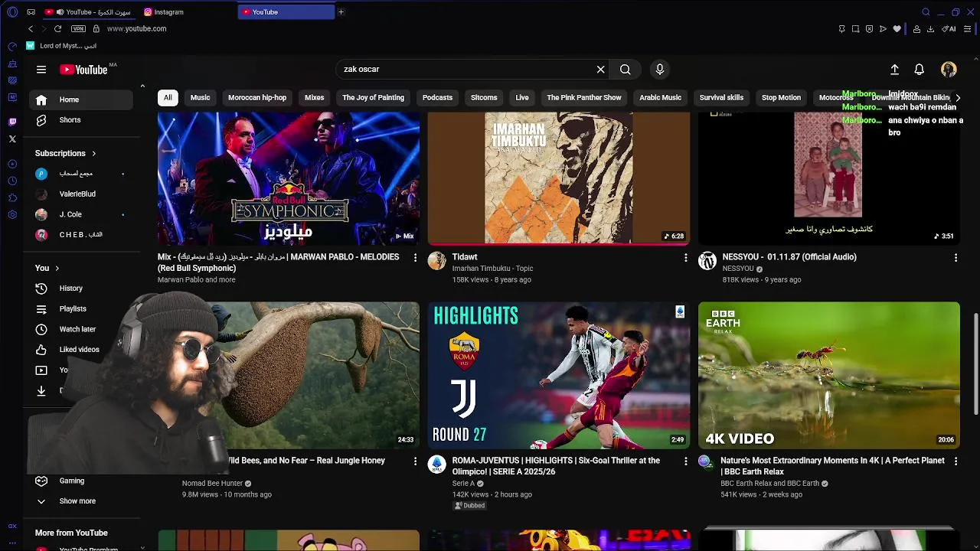Open the Serie A channel link
The image size is (980, 551).
point(463,484)
